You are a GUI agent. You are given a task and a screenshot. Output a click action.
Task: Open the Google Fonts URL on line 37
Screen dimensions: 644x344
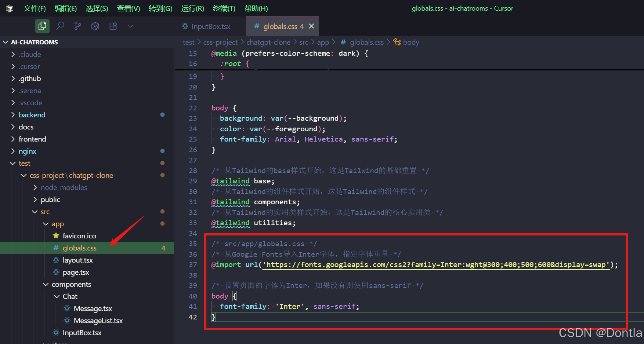coord(435,265)
